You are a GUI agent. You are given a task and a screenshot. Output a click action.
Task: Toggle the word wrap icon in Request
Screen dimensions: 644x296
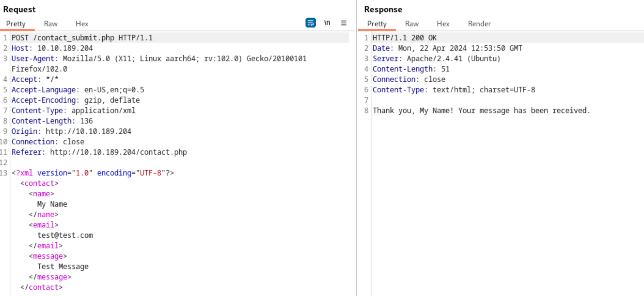(310, 23)
